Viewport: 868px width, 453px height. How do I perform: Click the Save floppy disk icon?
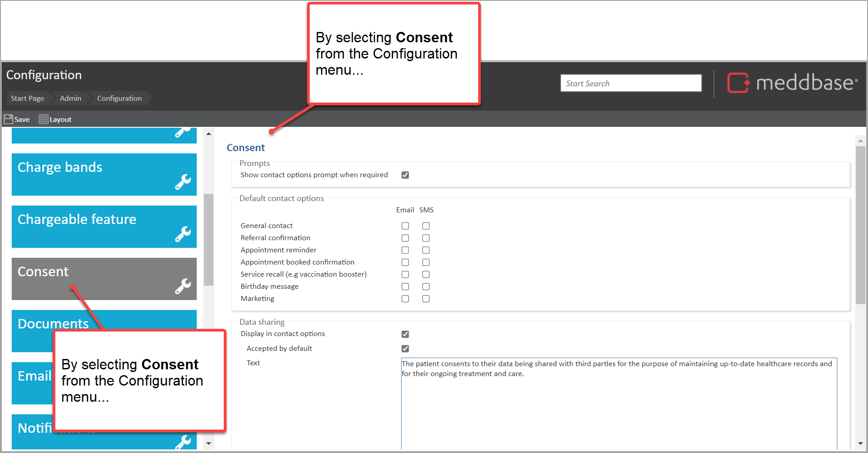[x=9, y=119]
